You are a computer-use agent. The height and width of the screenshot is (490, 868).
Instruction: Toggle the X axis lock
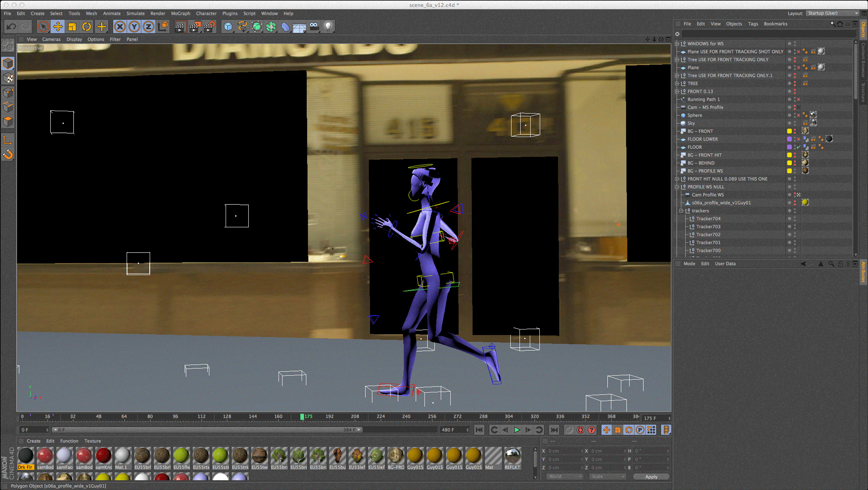point(120,27)
